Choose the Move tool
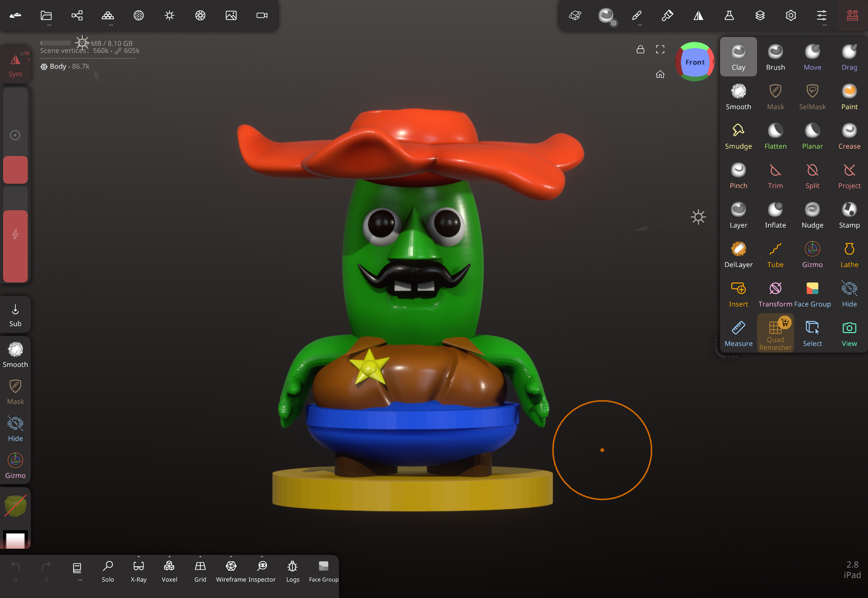 click(x=812, y=57)
